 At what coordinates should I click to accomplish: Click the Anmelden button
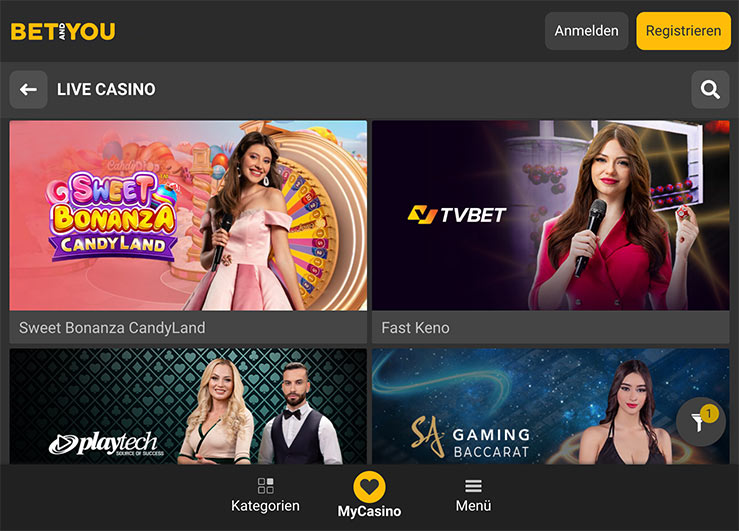pos(586,31)
